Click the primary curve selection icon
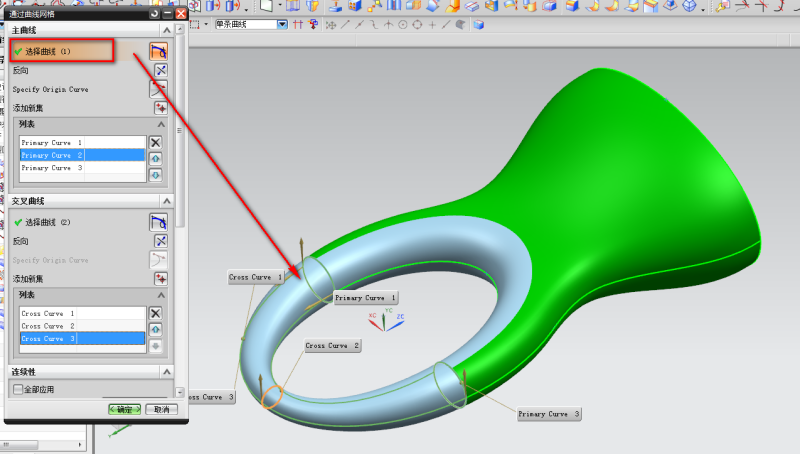 click(x=158, y=50)
